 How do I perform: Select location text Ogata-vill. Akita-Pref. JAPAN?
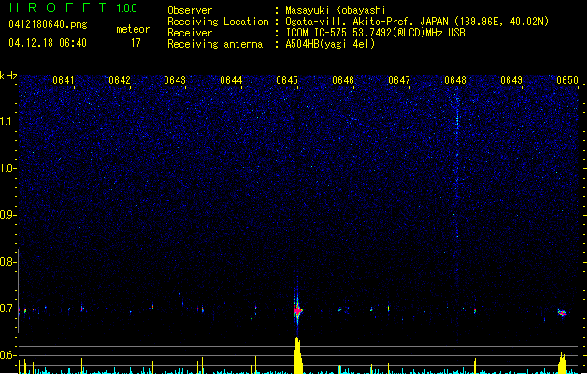(x=366, y=22)
